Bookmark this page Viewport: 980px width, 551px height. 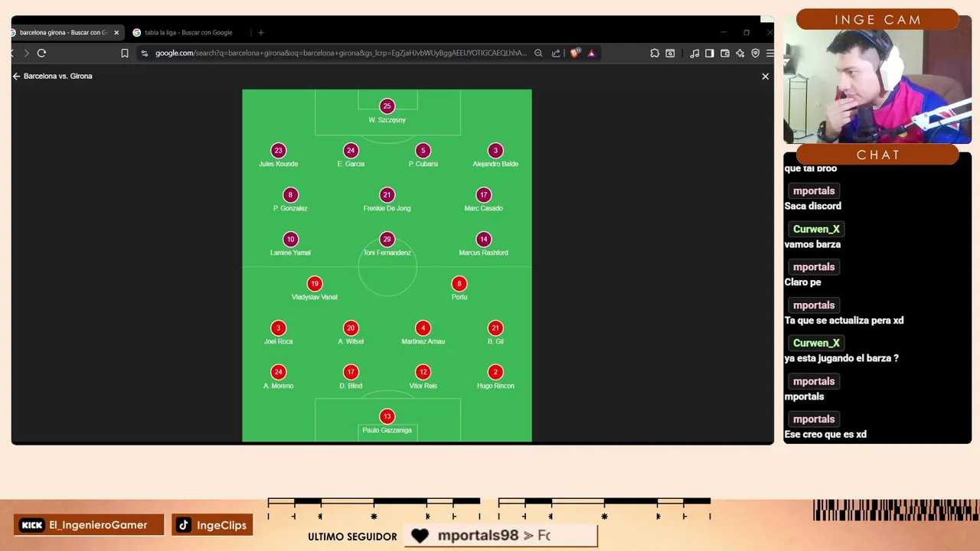(x=125, y=53)
